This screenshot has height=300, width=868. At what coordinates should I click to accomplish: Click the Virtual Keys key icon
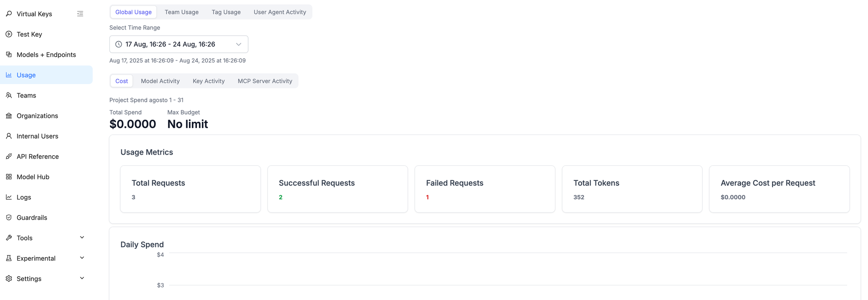(x=9, y=14)
